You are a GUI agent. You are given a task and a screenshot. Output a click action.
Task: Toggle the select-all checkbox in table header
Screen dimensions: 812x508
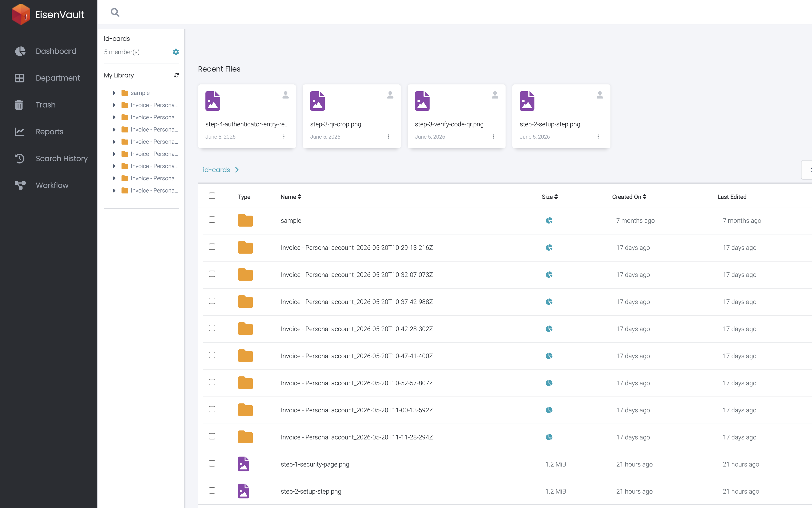pos(212,196)
